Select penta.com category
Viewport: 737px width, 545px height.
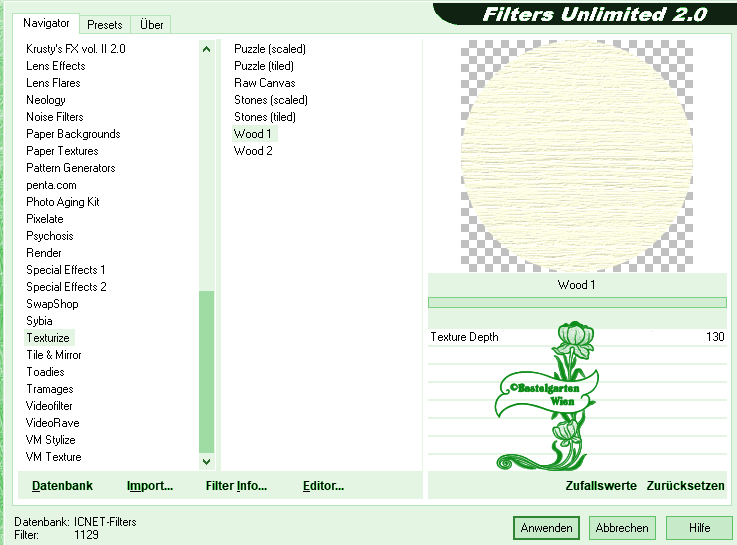[51, 185]
